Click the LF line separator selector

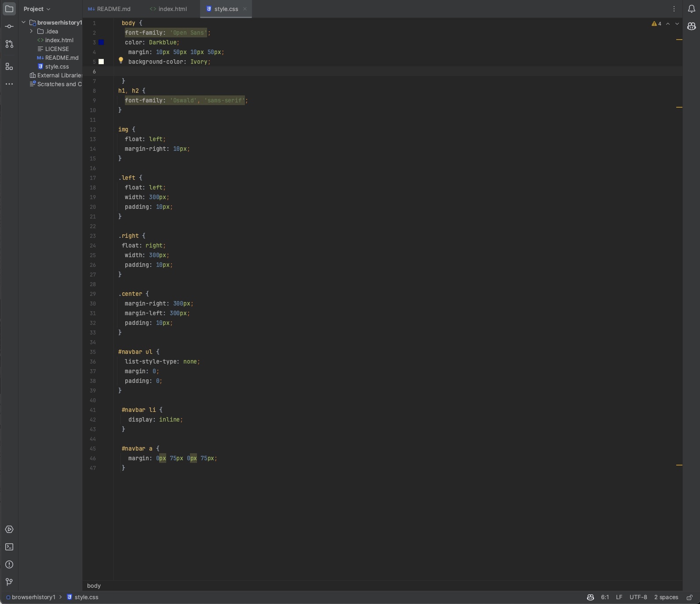tap(619, 597)
